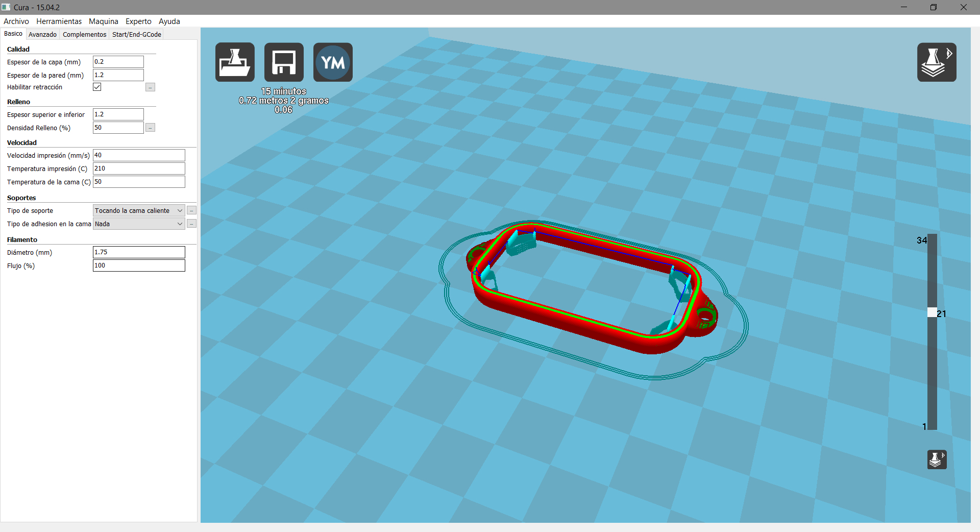Viewport: 980px width, 532px height.
Task: Click the Flujo percentage input field
Action: 139,265
